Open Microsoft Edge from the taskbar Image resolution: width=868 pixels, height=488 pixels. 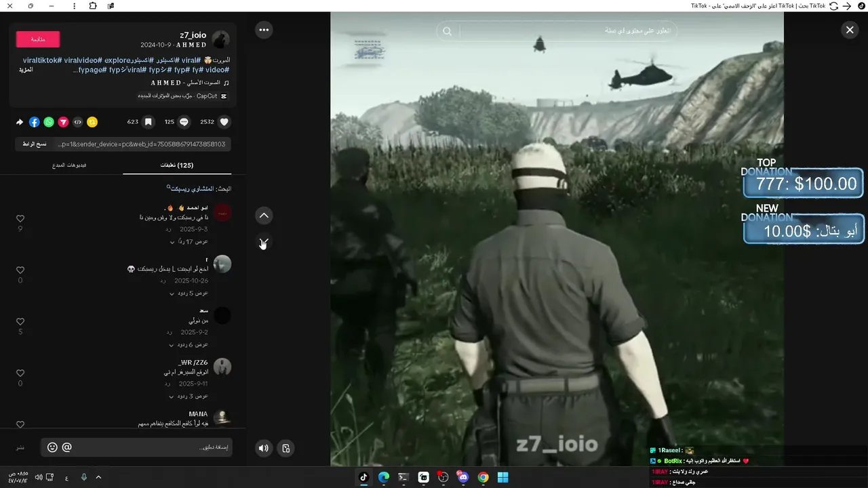point(384,477)
